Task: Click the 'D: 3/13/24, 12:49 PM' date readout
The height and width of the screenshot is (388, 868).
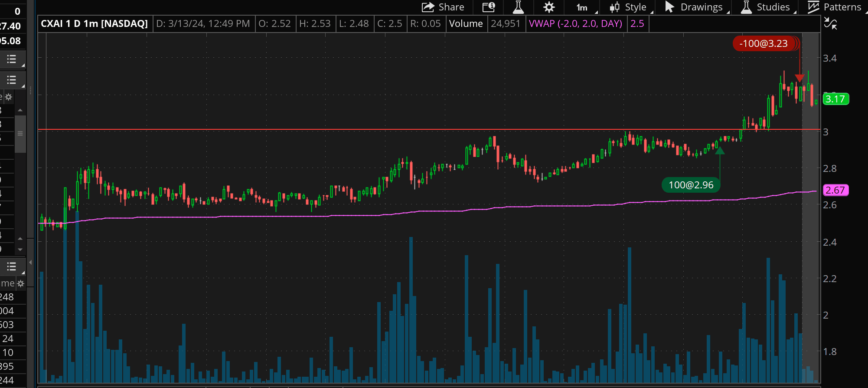Action: [203, 23]
